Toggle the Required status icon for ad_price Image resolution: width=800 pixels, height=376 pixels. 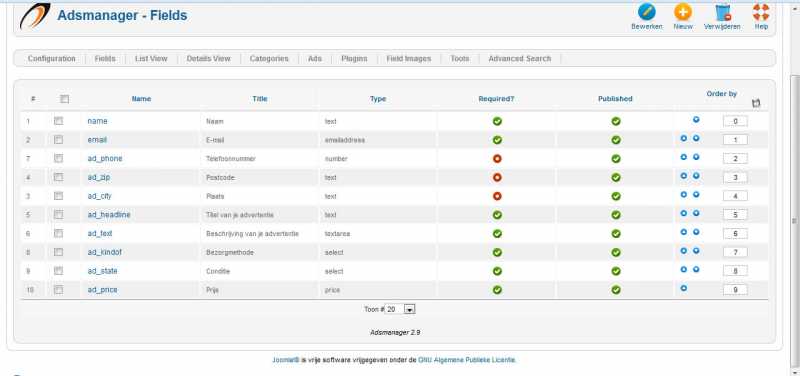tap(497, 290)
